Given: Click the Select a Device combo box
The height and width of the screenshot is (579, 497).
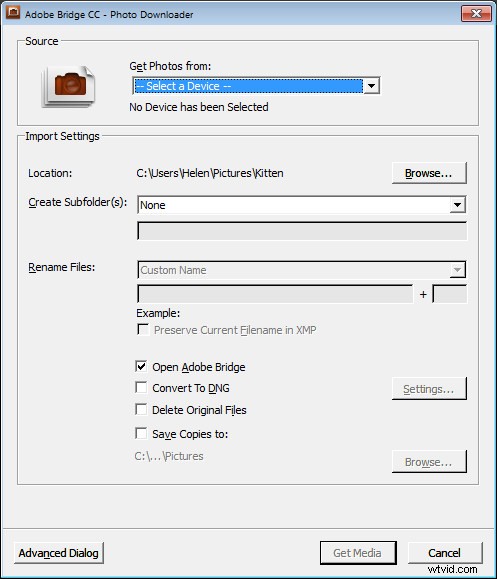Looking at the screenshot, I should [x=256, y=86].
